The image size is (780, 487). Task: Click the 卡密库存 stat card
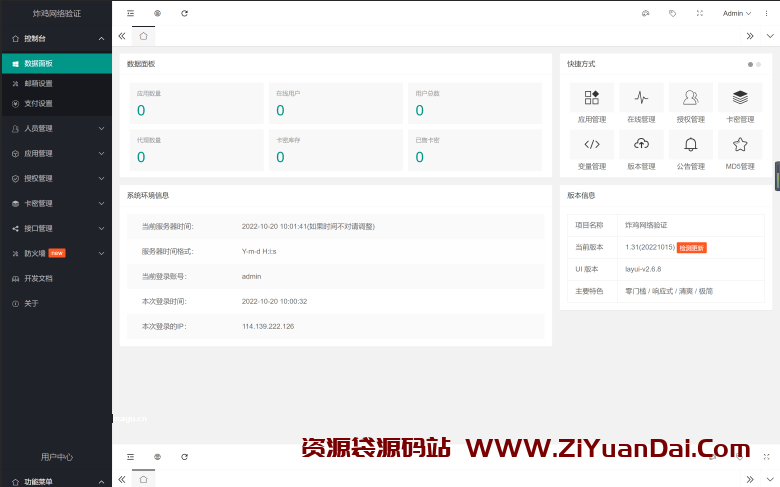coord(336,150)
